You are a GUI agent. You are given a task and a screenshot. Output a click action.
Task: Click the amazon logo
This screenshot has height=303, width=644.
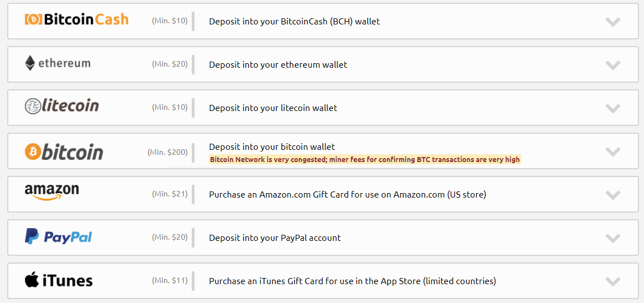[x=52, y=192]
